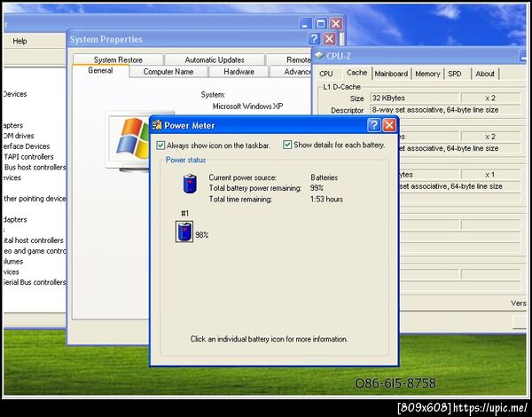The image size is (532, 417).
Task: Click the Power Meter title bar icon
Action: click(x=157, y=125)
